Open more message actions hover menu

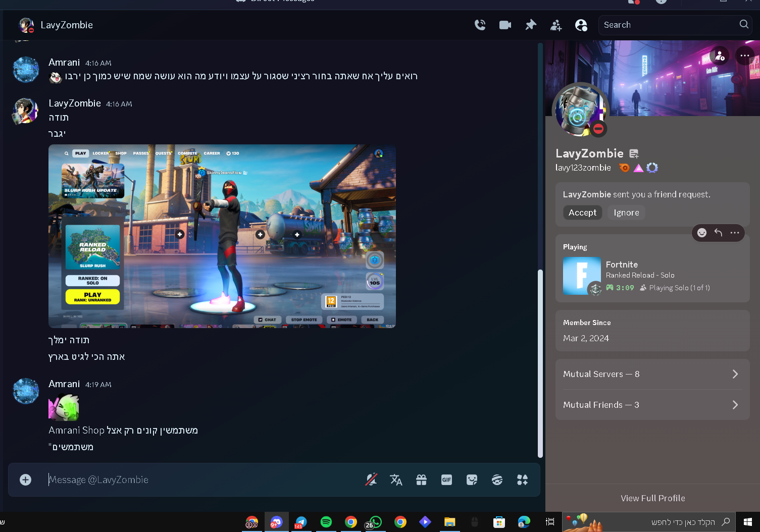tap(735, 232)
